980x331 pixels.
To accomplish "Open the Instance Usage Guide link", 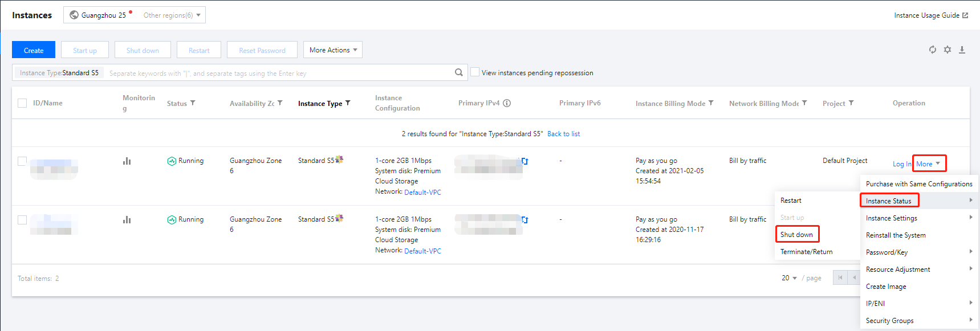I will pyautogui.click(x=930, y=15).
